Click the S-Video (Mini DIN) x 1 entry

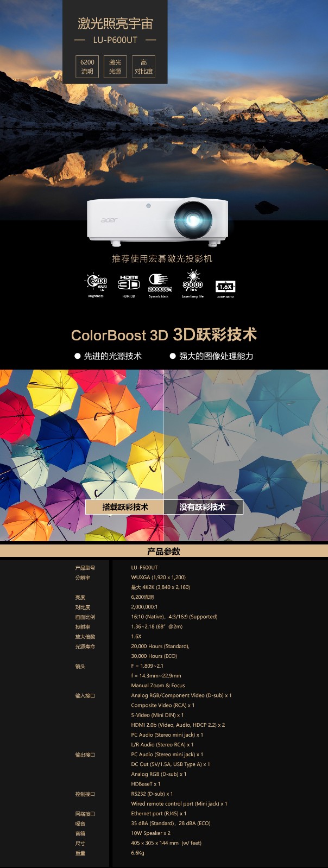pyautogui.click(x=157, y=715)
